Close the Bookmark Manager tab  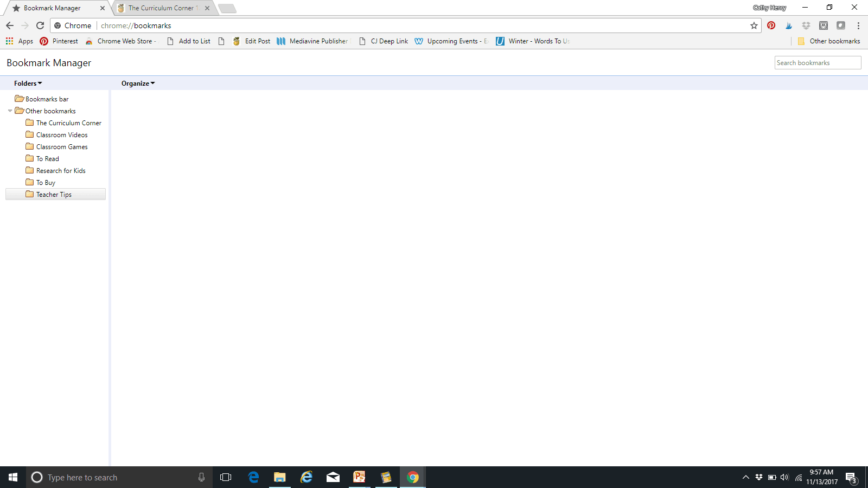pos(103,8)
